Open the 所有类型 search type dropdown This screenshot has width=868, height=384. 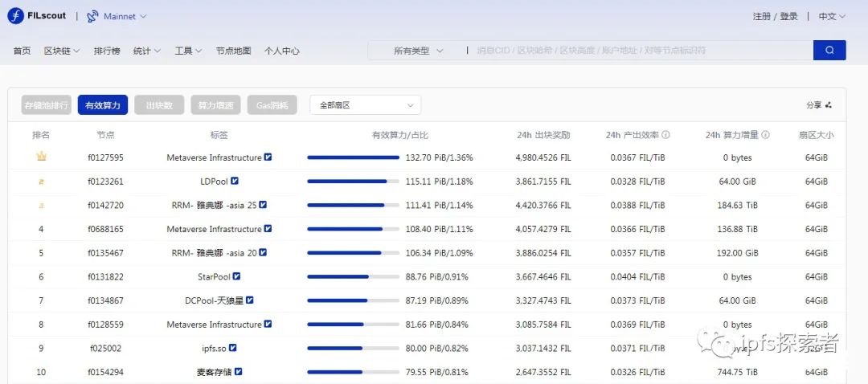pyautogui.click(x=418, y=51)
